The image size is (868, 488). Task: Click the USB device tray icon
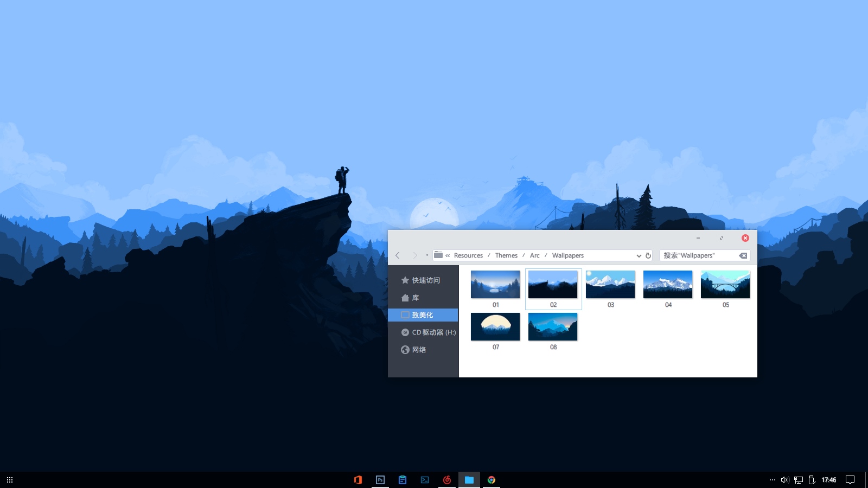pyautogui.click(x=812, y=480)
